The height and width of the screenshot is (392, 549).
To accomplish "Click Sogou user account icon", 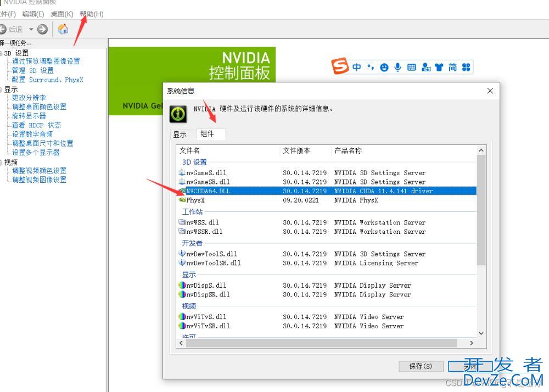I will pos(426,67).
